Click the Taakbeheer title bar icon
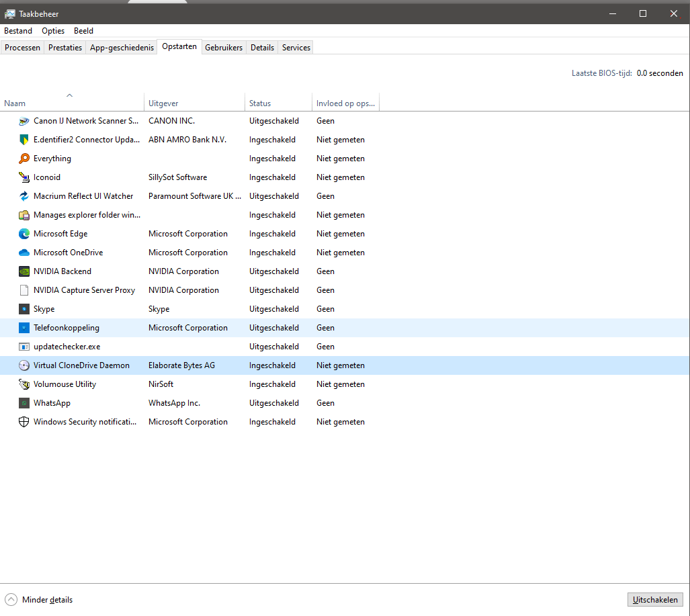 (9, 14)
